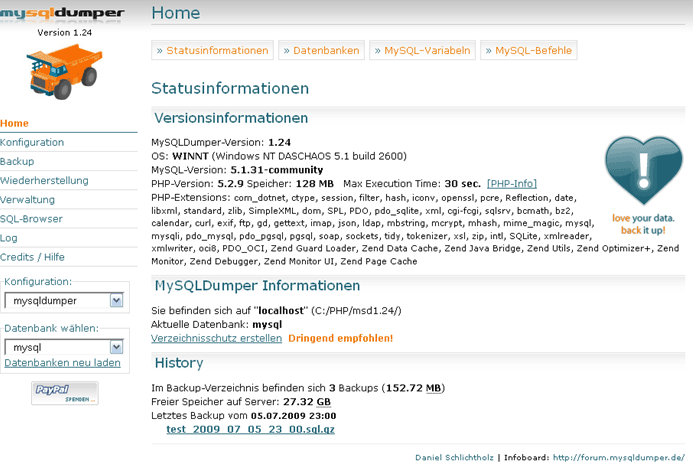Open the Datenbank wählen dropdown arrow

pyautogui.click(x=116, y=347)
